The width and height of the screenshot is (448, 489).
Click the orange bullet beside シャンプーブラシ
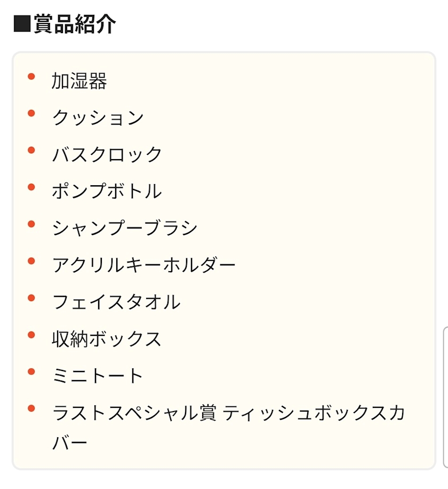click(x=31, y=224)
